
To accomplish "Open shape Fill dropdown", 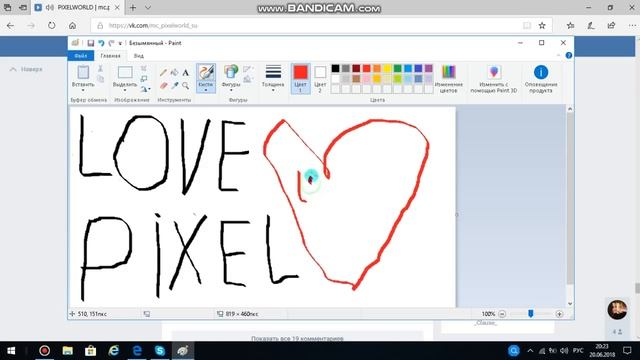I will coord(248,79).
